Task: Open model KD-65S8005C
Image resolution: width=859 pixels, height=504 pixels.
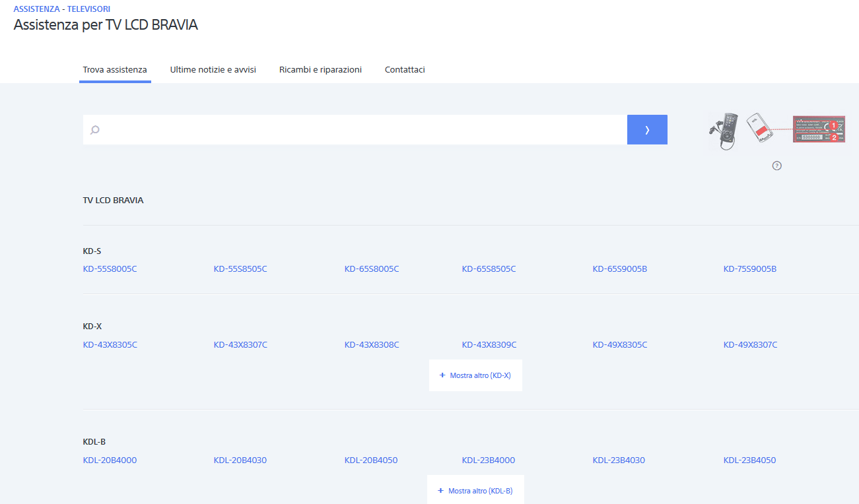Action: tap(372, 269)
